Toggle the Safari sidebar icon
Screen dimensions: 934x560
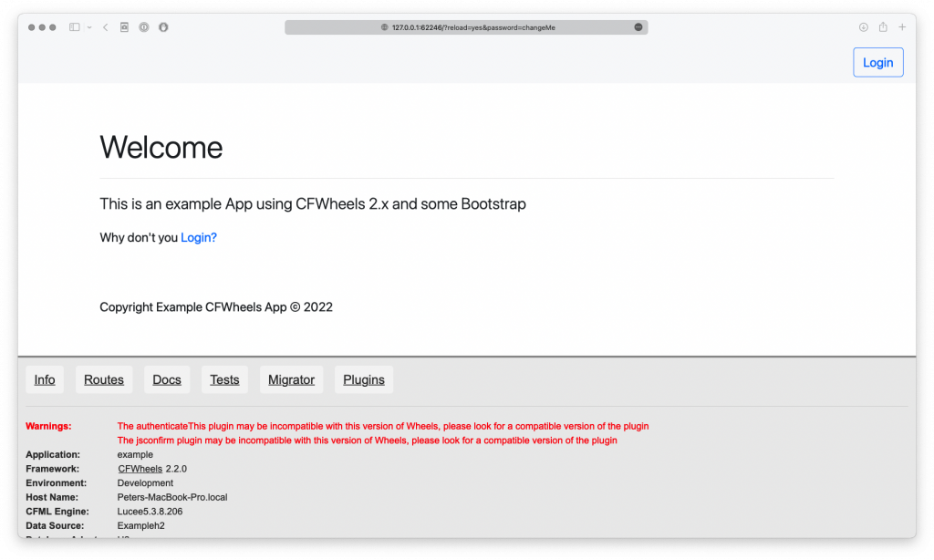[75, 27]
